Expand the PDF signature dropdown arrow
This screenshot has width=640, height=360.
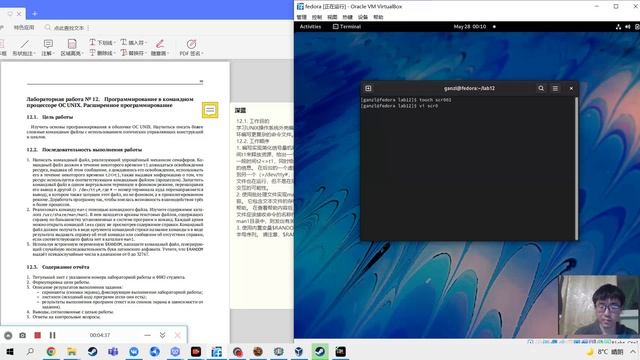click(202, 53)
